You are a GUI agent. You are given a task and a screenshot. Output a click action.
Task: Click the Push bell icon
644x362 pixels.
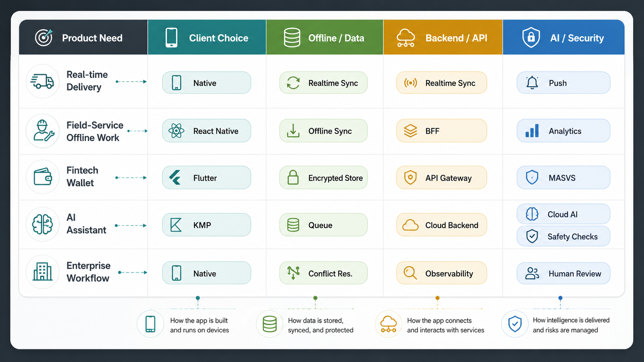pyautogui.click(x=532, y=83)
